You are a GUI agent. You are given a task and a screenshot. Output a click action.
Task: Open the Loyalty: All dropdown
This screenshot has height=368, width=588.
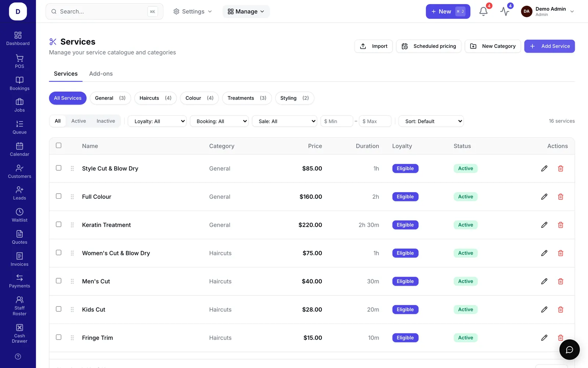[157, 121]
